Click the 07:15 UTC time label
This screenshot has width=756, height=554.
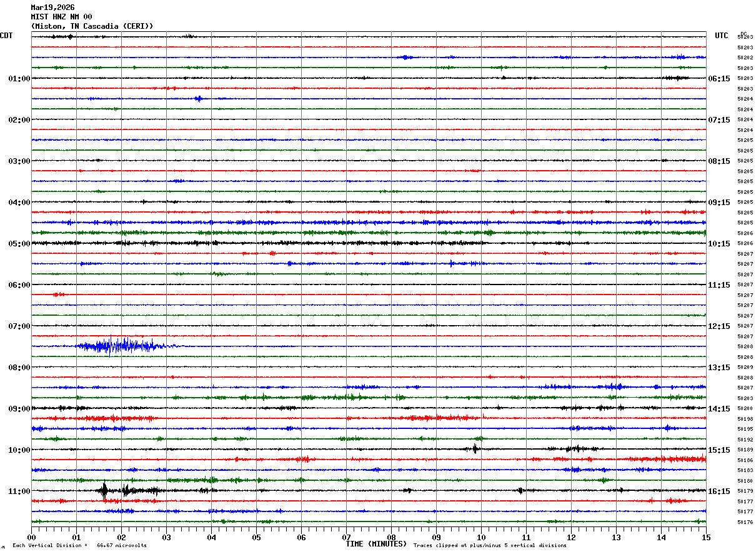(x=719, y=120)
